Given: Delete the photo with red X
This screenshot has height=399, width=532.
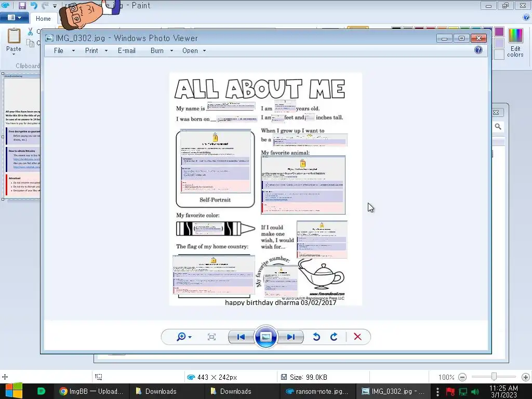Looking at the screenshot, I should click(357, 337).
